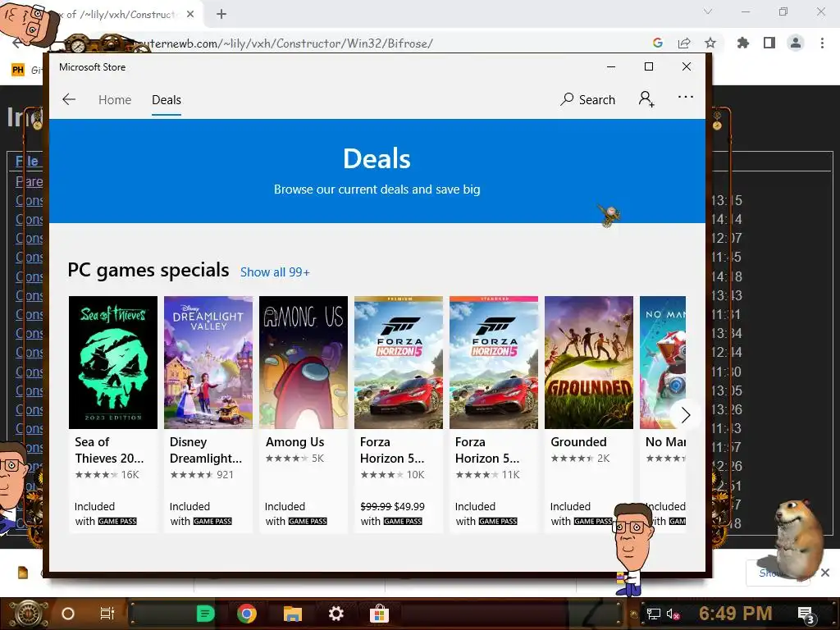Toggle Chrome side panel icon
The width and height of the screenshot is (840, 630).
(769, 43)
